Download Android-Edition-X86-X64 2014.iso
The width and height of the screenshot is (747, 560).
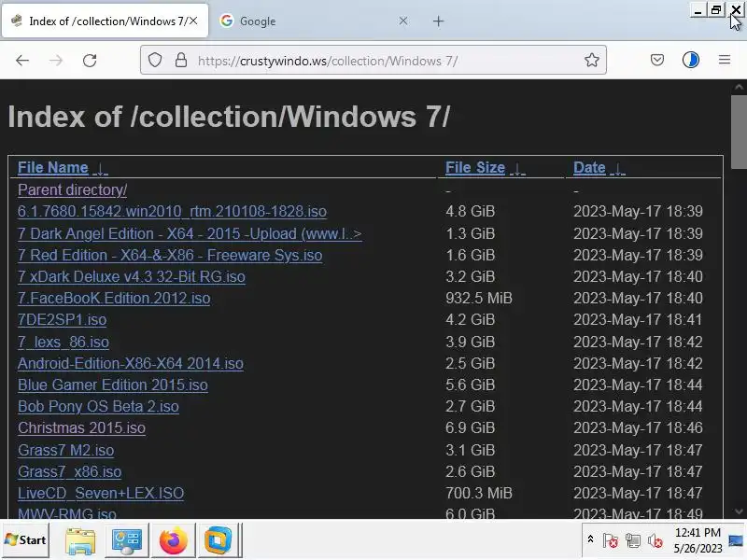[x=131, y=363]
